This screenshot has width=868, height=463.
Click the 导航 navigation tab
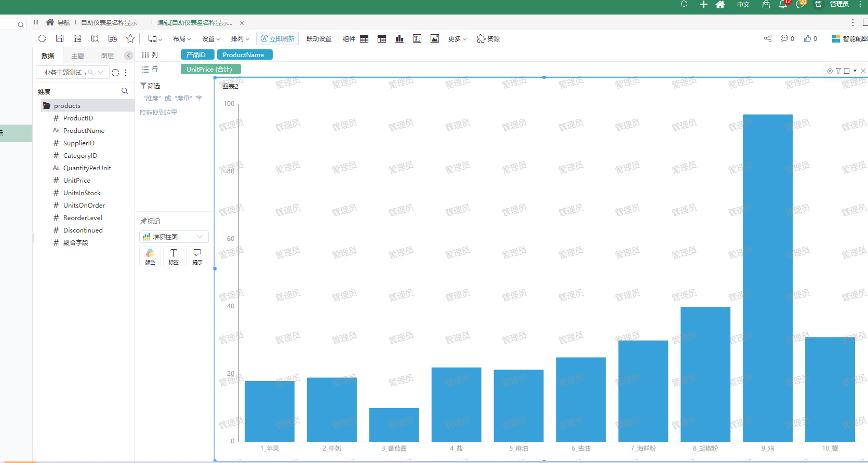58,22
